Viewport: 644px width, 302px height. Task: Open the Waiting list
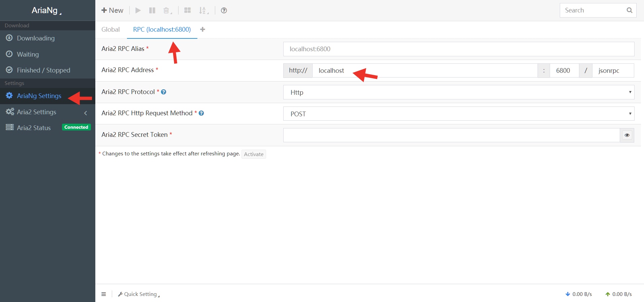(x=47, y=54)
